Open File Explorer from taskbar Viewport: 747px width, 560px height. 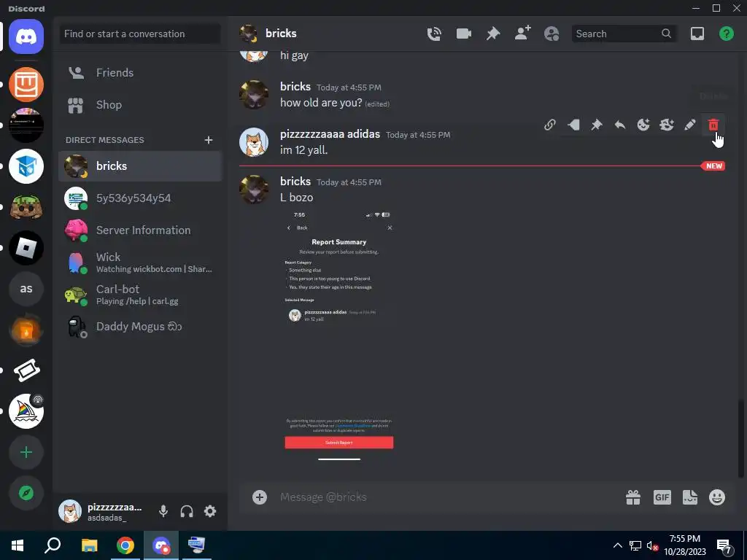[x=89, y=545]
